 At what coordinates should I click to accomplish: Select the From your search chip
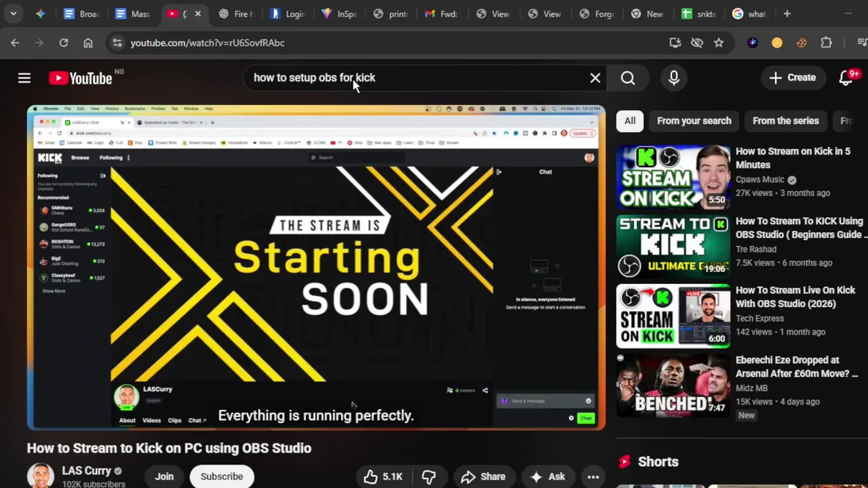[694, 121]
